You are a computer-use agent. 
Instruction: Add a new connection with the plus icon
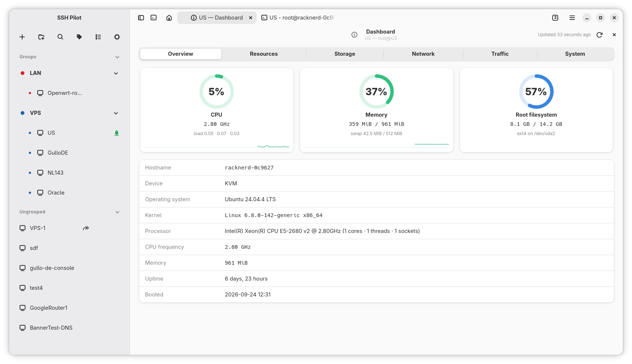coord(22,37)
